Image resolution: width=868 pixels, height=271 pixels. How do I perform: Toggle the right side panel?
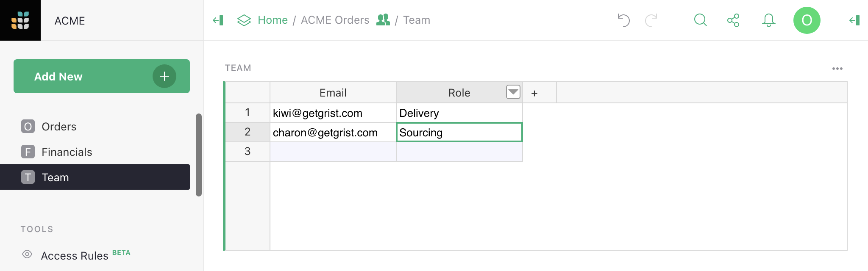coord(854,20)
